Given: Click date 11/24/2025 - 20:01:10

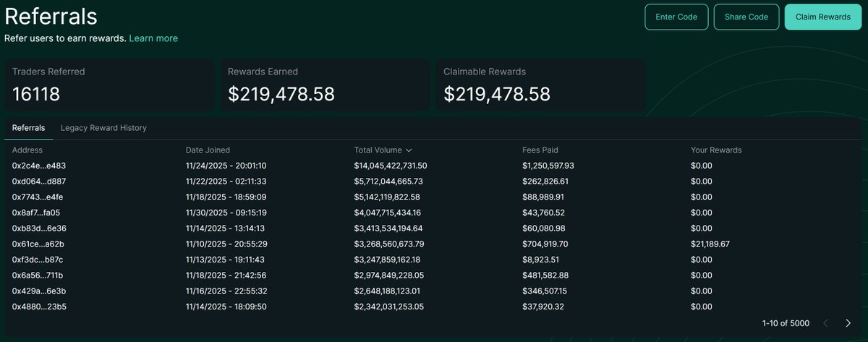Looking at the screenshot, I should click(226, 166).
